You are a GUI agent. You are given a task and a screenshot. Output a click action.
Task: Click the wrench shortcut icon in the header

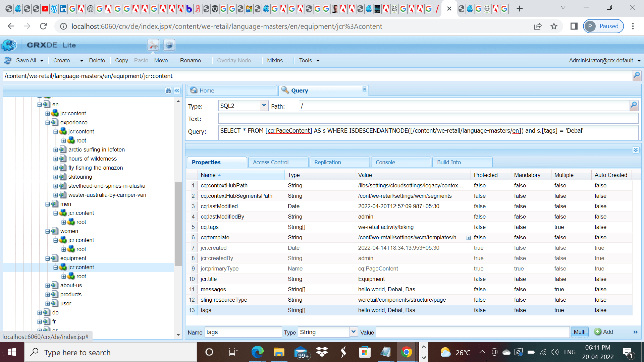click(153, 45)
